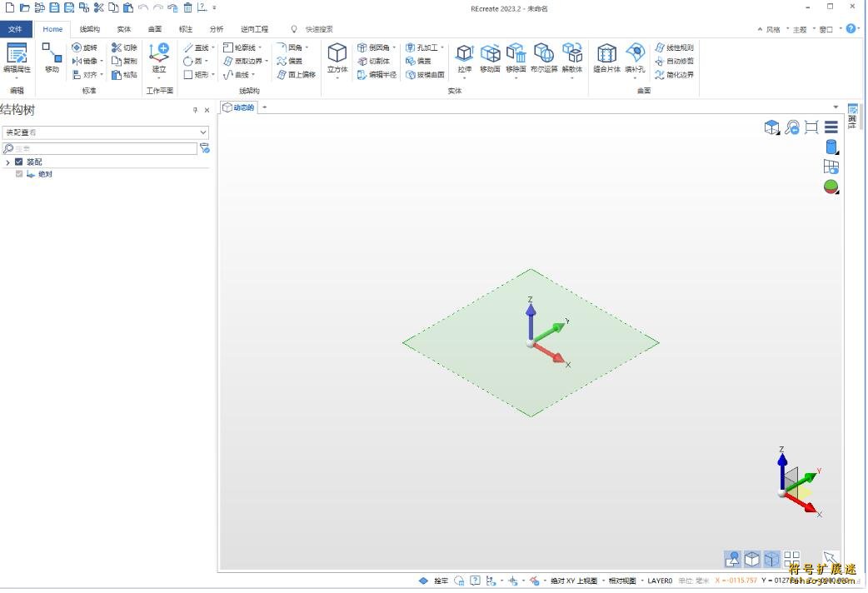Image resolution: width=868 pixels, height=593 pixels.
Task: Click the green-red sphere render icon
Action: (x=831, y=187)
